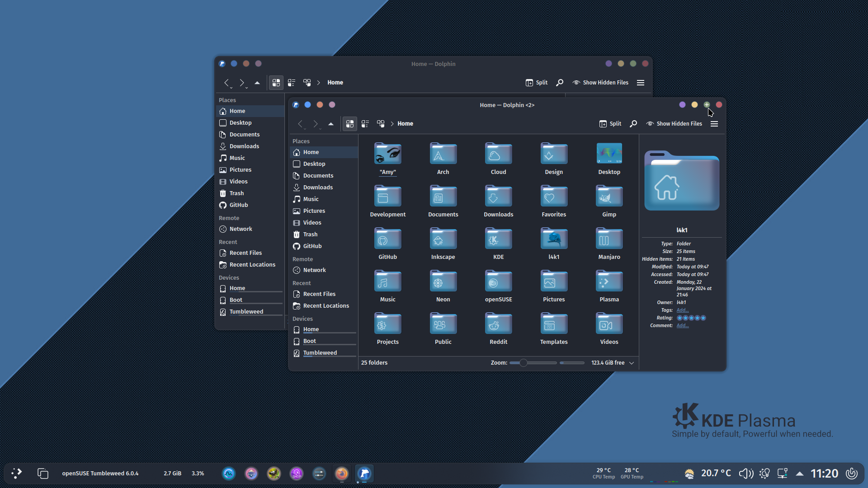Go back in front Dolphin window
Image resolution: width=868 pixels, height=488 pixels.
300,124
